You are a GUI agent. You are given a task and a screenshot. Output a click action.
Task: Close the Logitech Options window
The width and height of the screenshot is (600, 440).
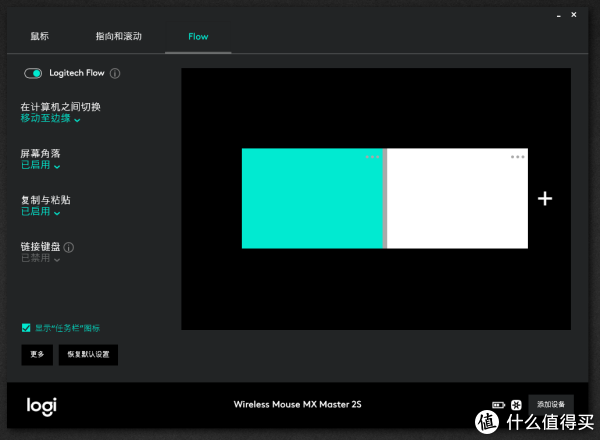(574, 15)
